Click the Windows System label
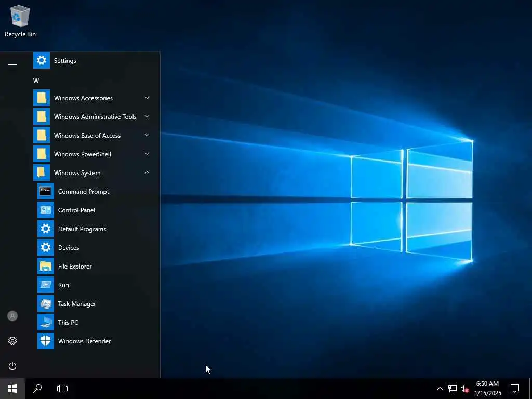532x399 pixels. coord(77,173)
